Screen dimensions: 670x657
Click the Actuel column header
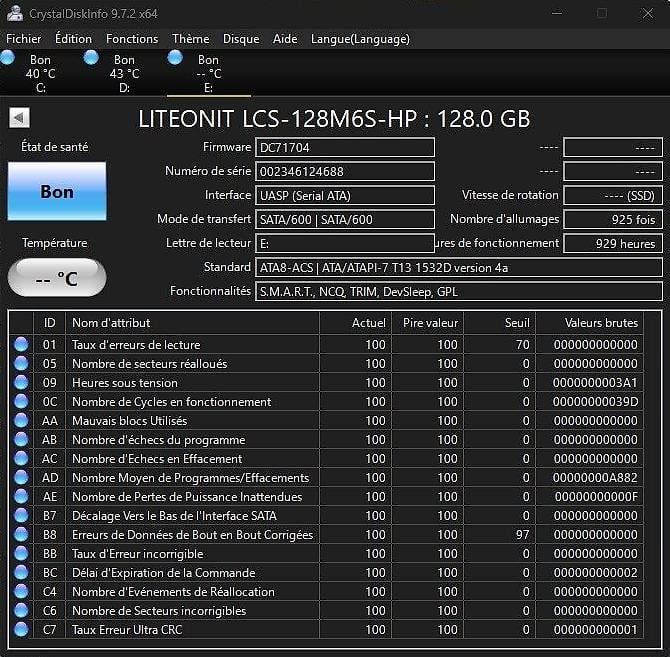356,323
